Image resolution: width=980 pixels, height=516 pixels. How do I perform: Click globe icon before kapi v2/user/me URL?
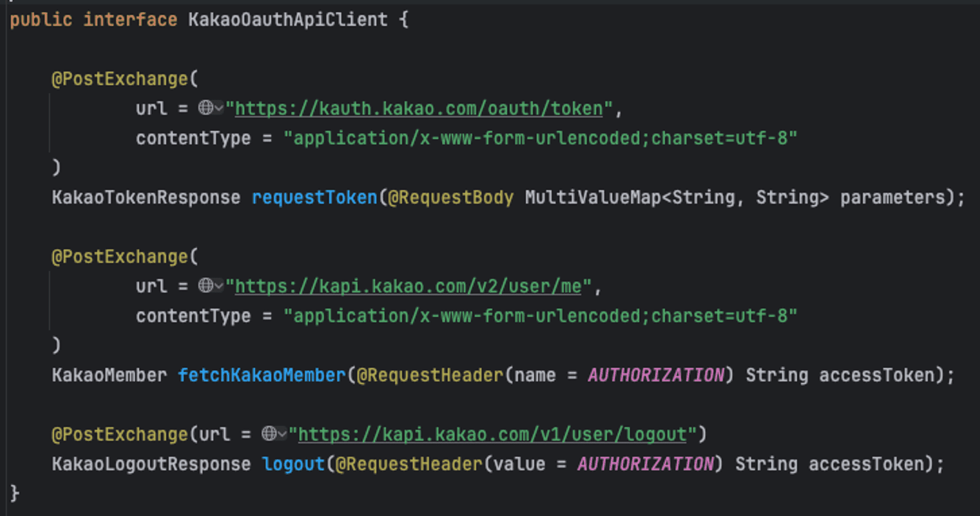[205, 285]
